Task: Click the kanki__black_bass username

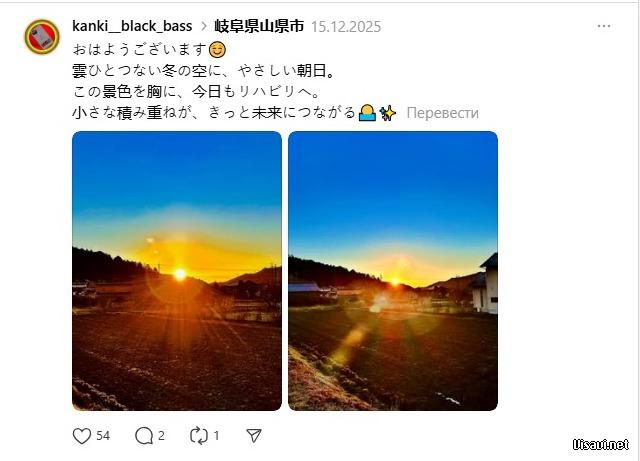Action: click(x=132, y=26)
